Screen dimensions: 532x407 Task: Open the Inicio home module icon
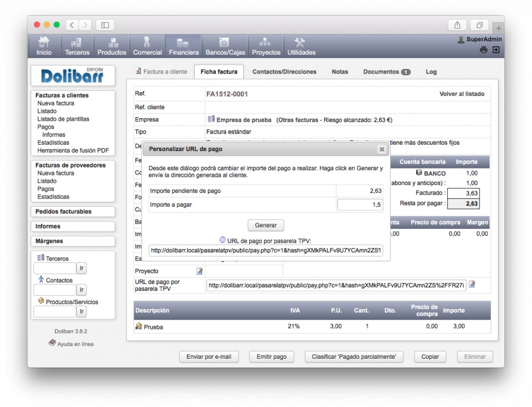coord(44,47)
